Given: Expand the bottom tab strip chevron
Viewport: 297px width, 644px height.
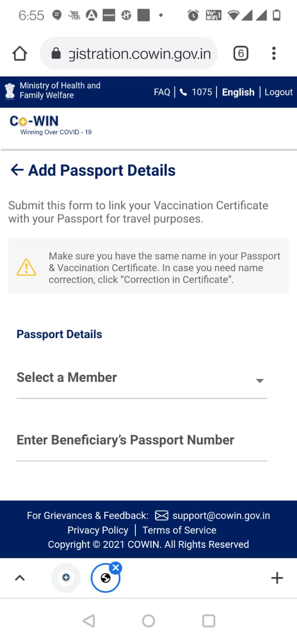Looking at the screenshot, I should tap(20, 578).
